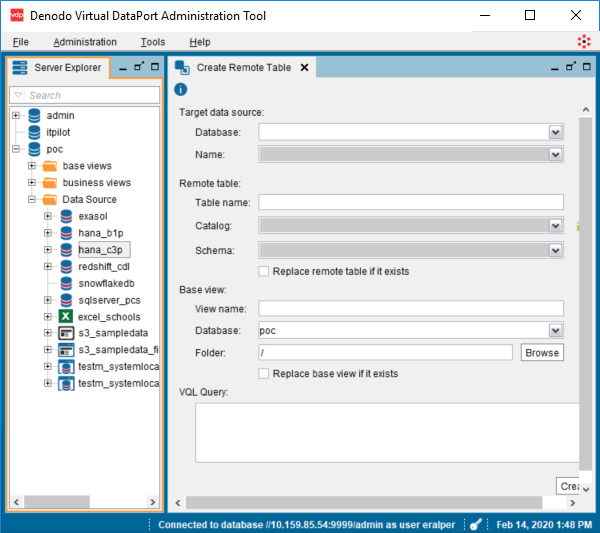The height and width of the screenshot is (533, 600).
Task: Open the Target data source Name dropdown
Action: click(x=556, y=155)
